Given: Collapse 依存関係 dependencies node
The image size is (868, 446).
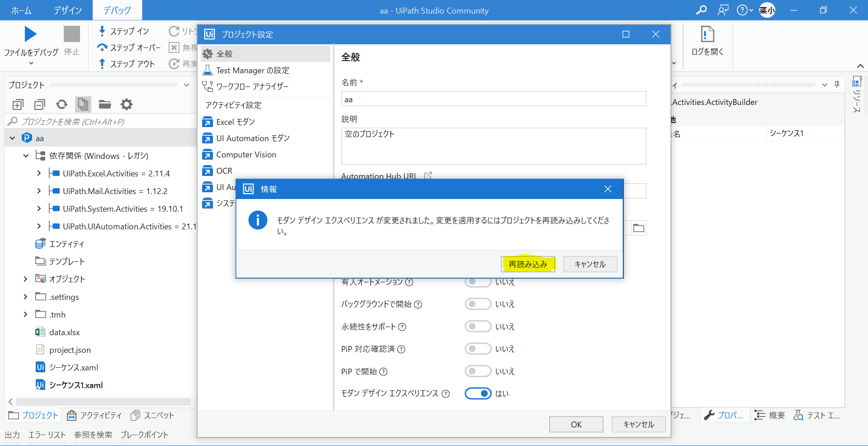Looking at the screenshot, I should tap(26, 156).
